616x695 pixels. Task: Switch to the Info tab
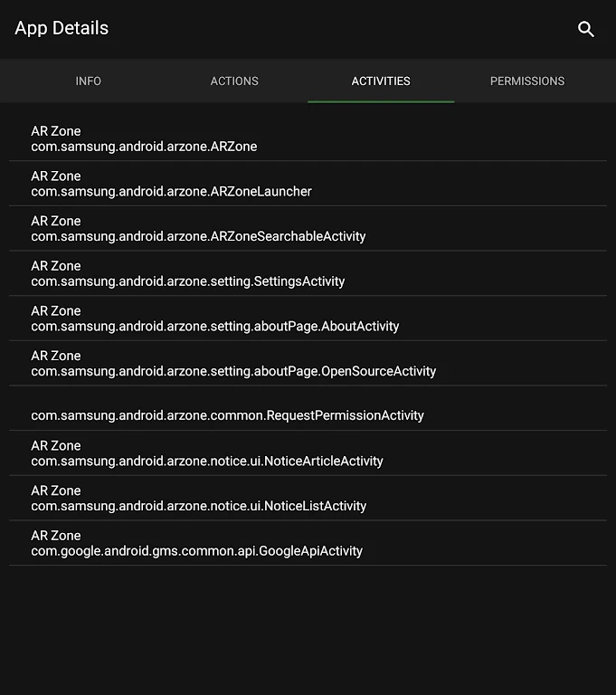[89, 81]
